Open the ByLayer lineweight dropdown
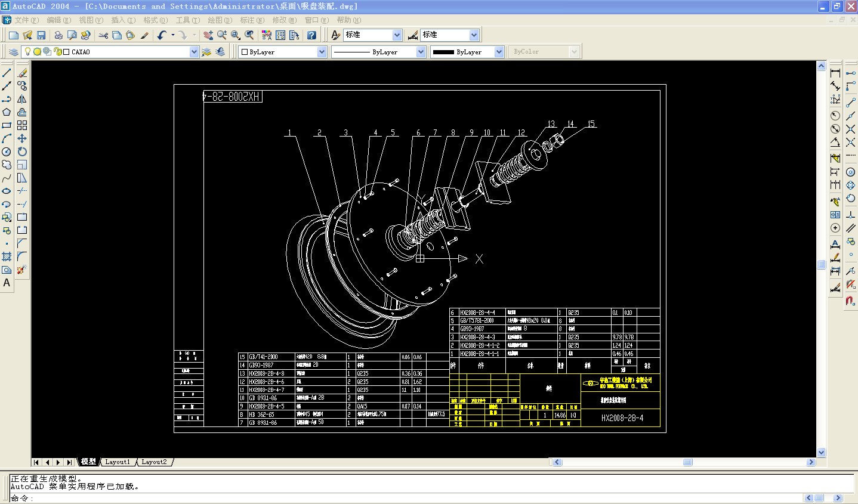 499,52
